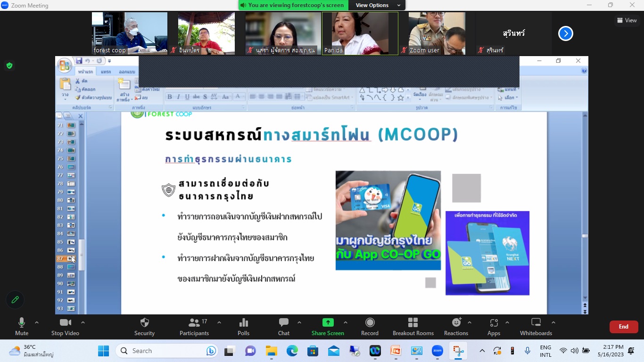This screenshot has width=644, height=362.
Task: Expand the arrow beside Reactions
Action: coord(470,323)
